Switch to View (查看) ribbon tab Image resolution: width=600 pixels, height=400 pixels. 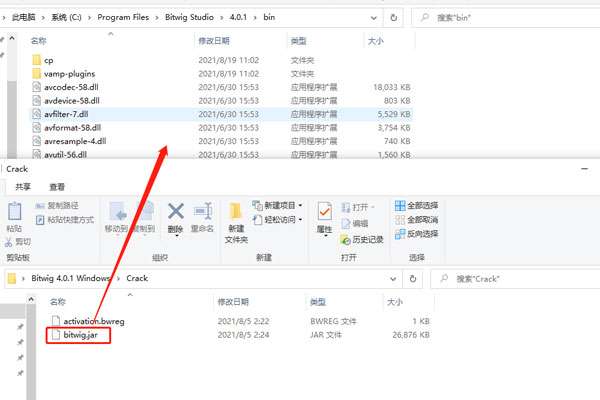tap(57, 187)
